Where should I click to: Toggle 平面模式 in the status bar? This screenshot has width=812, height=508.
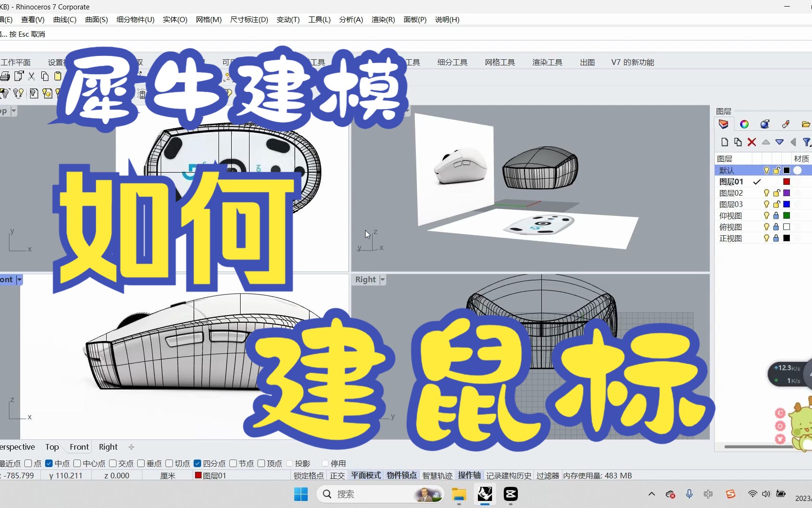tap(366, 476)
